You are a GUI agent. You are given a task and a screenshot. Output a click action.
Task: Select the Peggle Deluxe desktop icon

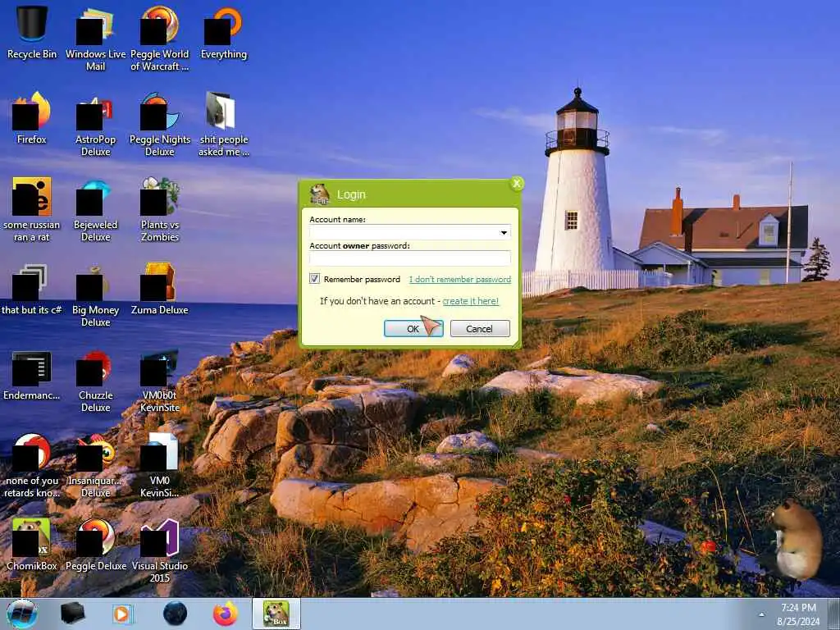pos(95,545)
